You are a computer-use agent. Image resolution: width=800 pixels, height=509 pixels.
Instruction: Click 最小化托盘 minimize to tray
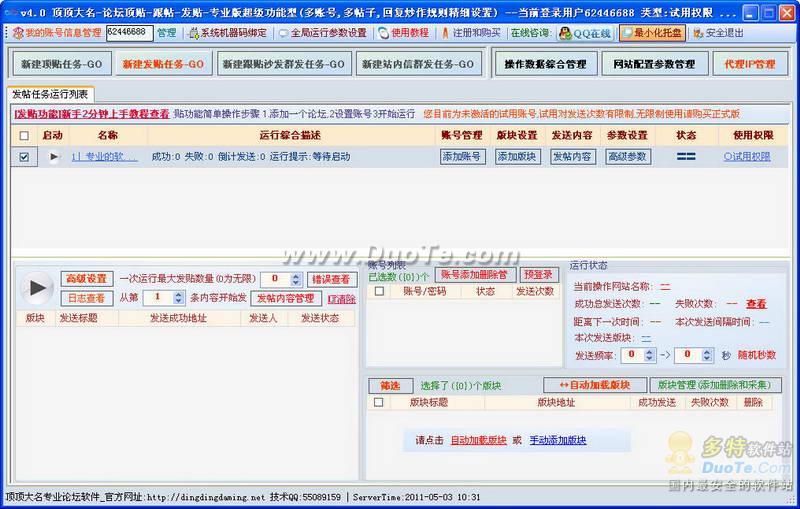point(652,33)
